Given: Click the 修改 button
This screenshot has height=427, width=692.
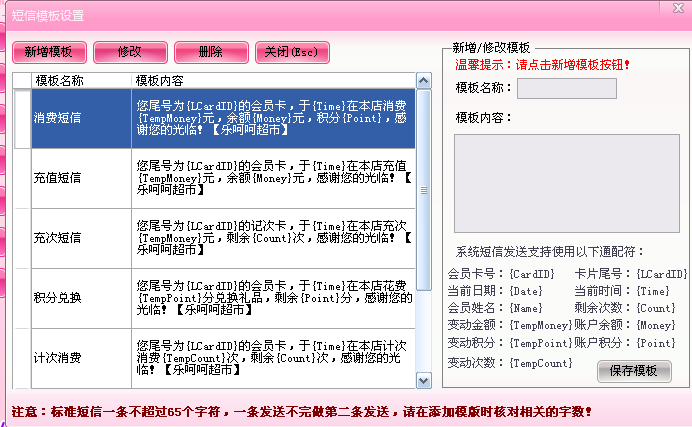Looking at the screenshot, I should [x=130, y=52].
